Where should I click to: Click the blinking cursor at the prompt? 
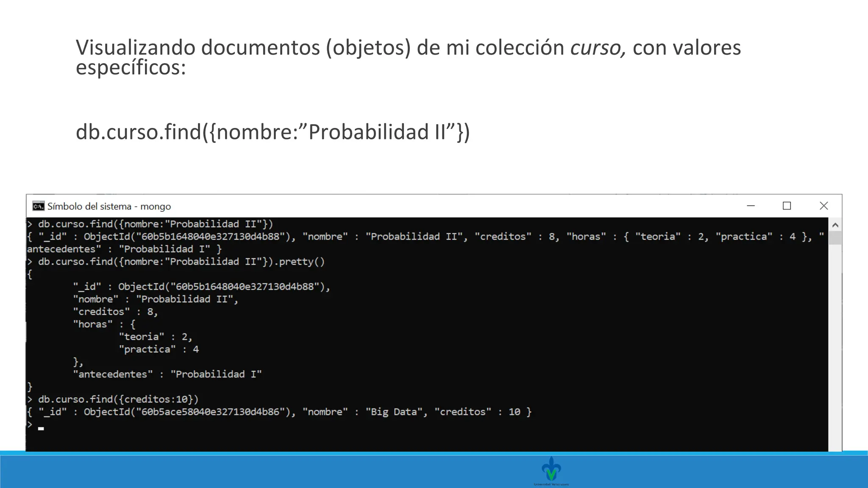41,429
